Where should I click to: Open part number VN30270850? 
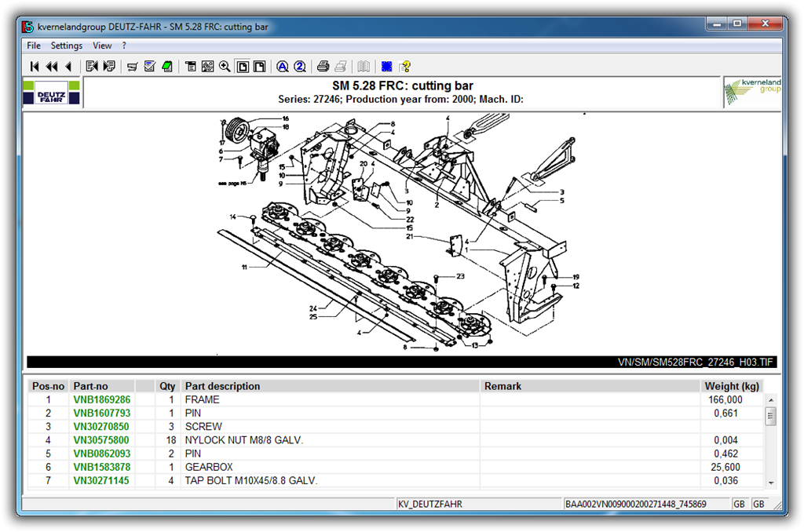pos(101,426)
